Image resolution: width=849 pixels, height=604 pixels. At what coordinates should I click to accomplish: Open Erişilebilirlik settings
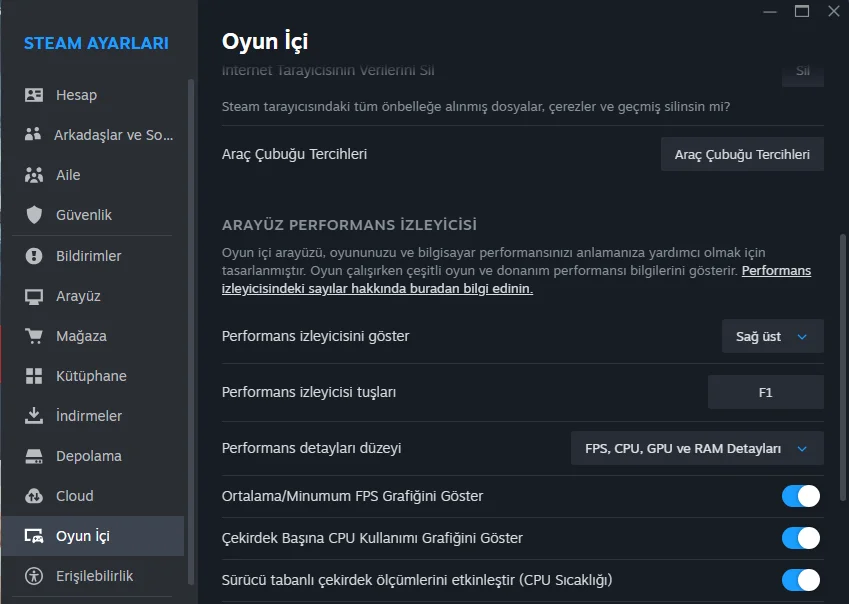click(x=93, y=576)
